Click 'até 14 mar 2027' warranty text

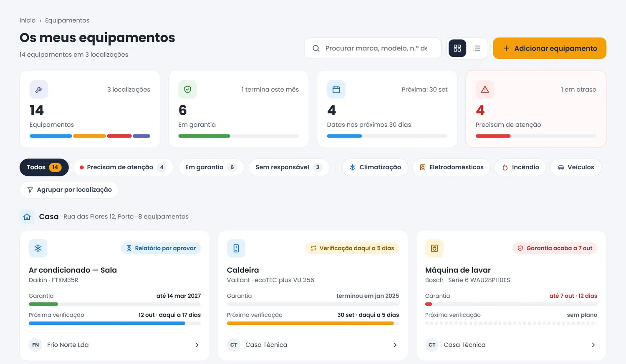(179, 296)
